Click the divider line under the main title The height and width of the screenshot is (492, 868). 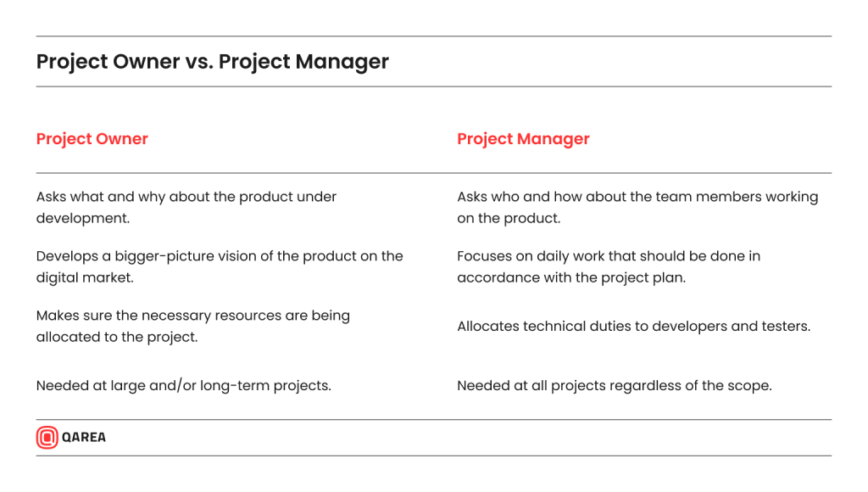coord(433,87)
